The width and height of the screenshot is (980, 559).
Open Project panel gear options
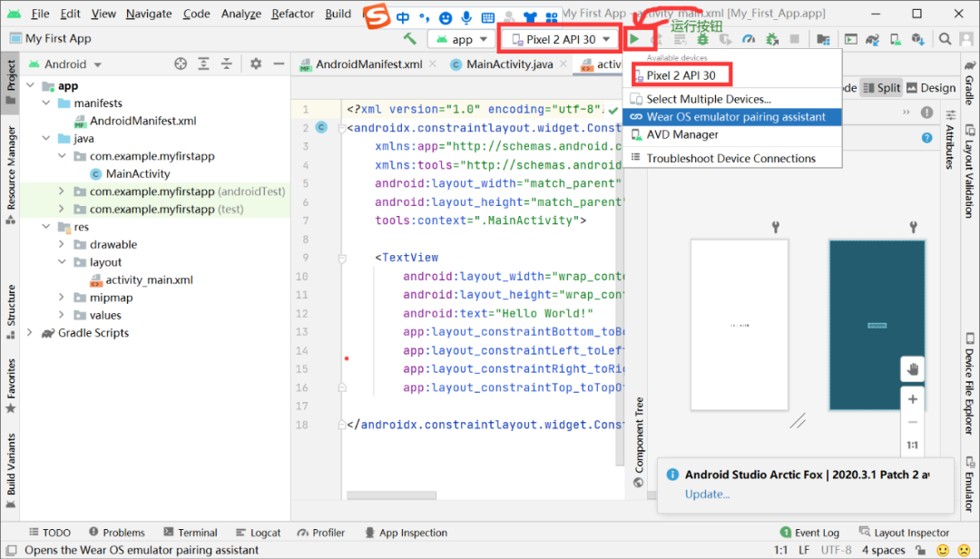[256, 64]
